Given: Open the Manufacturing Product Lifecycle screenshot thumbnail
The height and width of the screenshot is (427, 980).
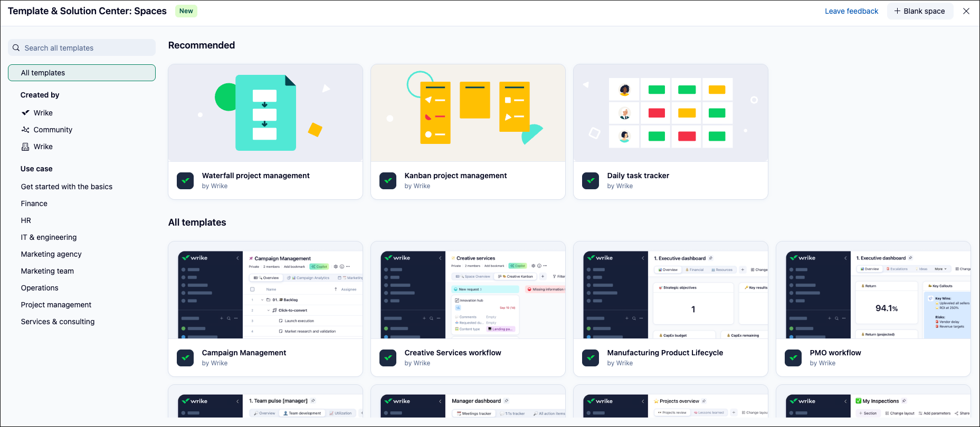Looking at the screenshot, I should coord(671,290).
